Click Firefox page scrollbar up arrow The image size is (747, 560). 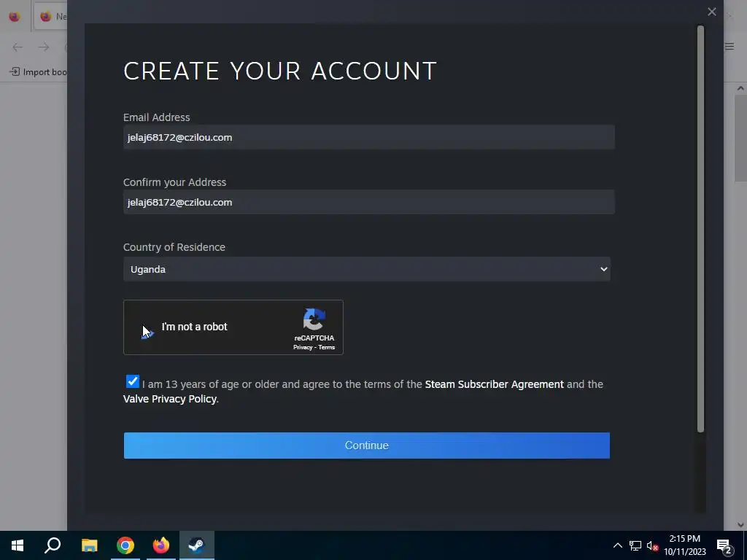tap(740, 88)
